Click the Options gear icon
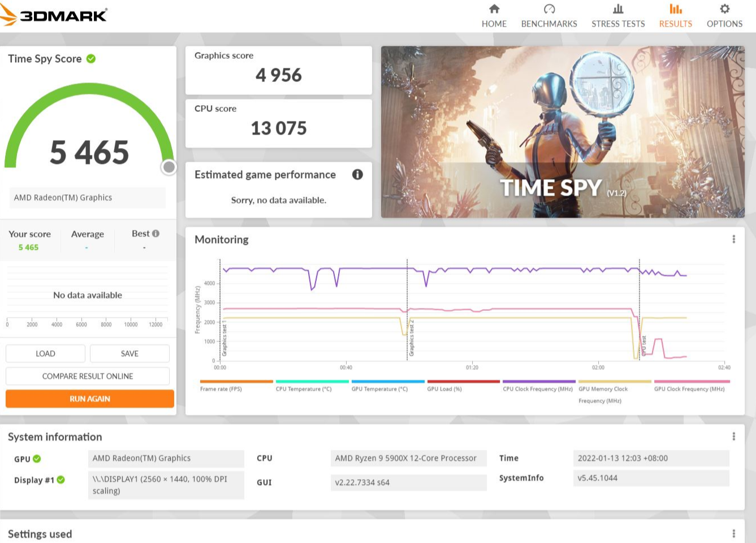The image size is (756, 543). pyautogui.click(x=724, y=8)
